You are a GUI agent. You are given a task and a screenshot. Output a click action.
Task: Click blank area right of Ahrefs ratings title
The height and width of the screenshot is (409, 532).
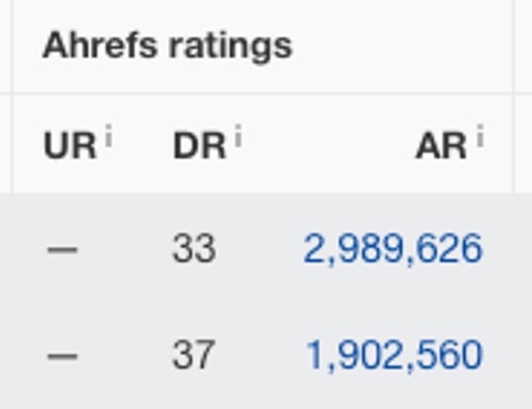point(401,46)
